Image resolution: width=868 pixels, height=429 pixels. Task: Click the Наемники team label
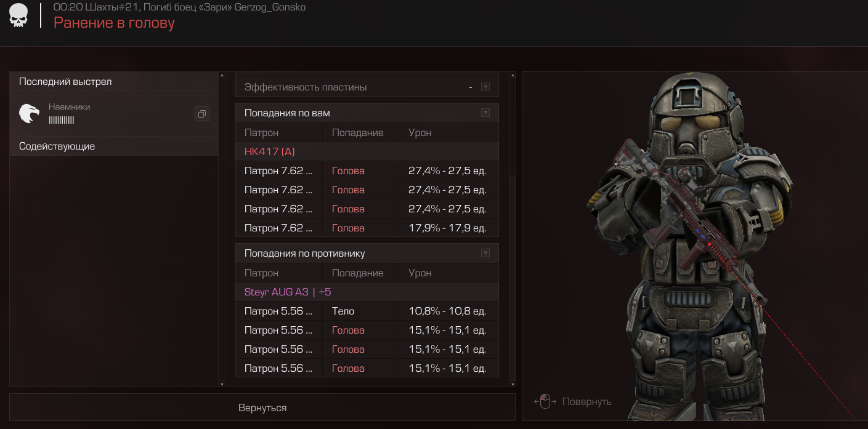pos(70,106)
